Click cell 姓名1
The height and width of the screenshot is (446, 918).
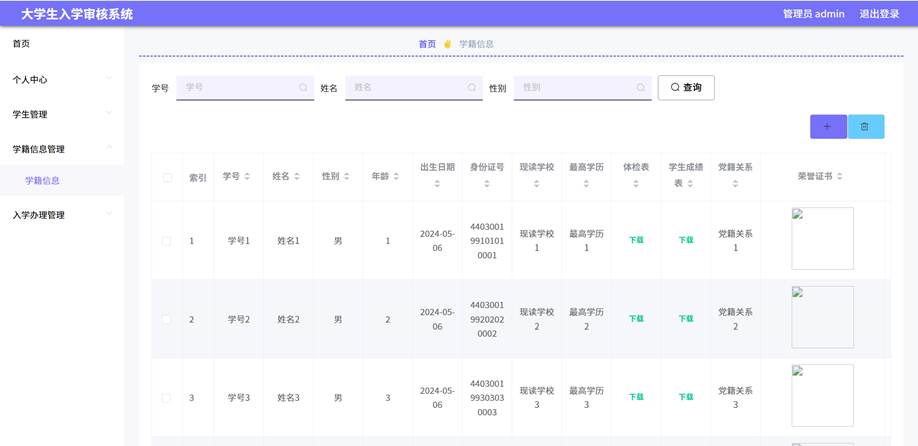(289, 241)
